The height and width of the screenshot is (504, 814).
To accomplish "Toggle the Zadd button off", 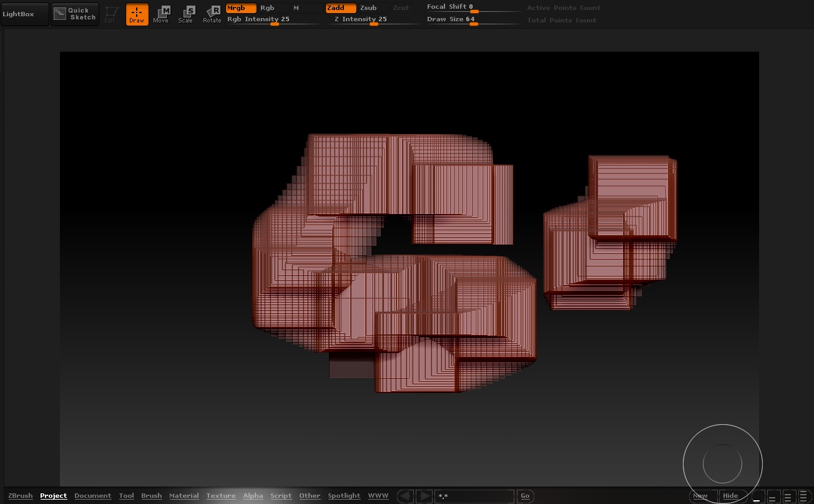I will click(340, 8).
